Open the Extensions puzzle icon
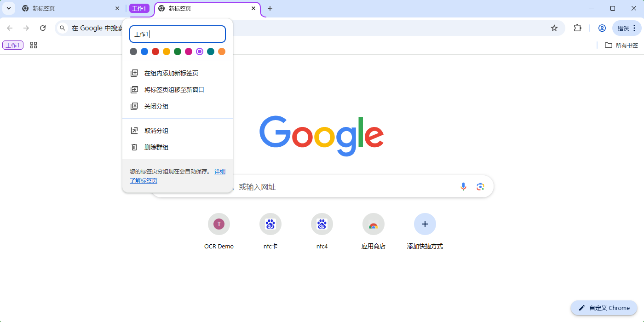644x322 pixels. tap(577, 28)
